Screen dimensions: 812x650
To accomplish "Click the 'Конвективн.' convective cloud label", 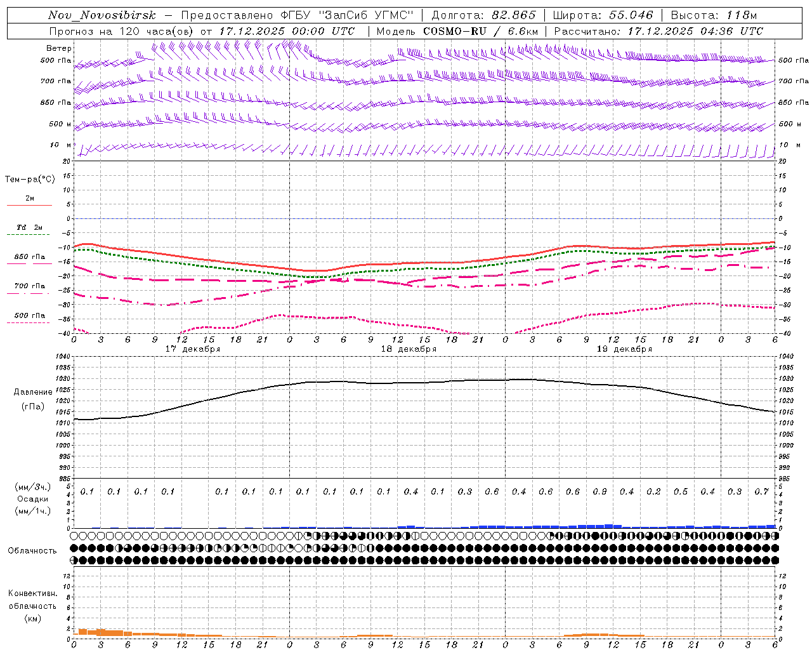I will coord(32,594).
